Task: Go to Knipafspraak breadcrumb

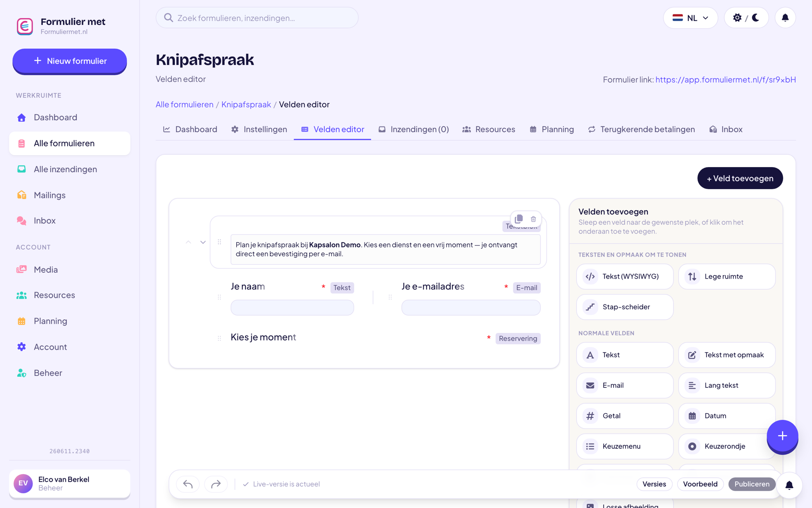Action: click(246, 104)
